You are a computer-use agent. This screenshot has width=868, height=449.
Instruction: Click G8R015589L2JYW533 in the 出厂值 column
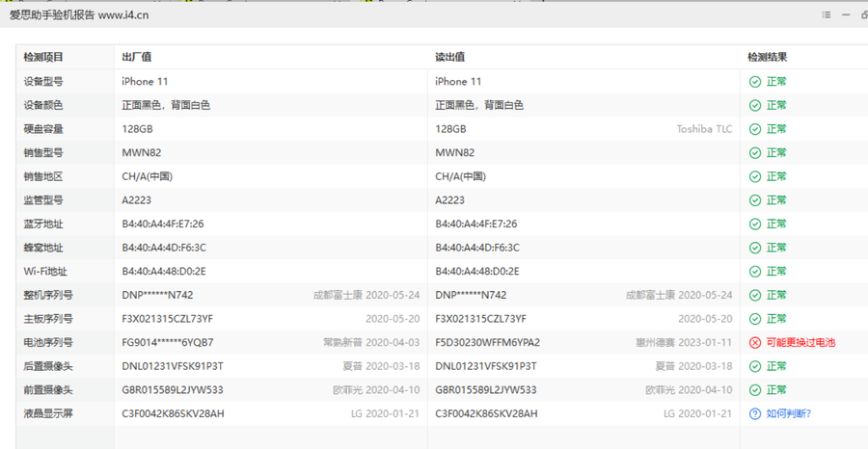(x=173, y=390)
